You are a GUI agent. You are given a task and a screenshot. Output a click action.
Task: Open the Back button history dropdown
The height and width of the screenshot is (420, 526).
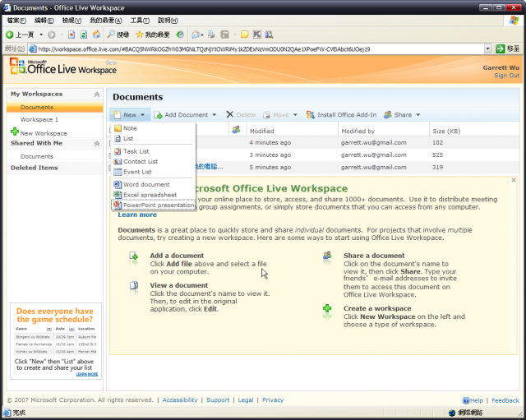41,35
